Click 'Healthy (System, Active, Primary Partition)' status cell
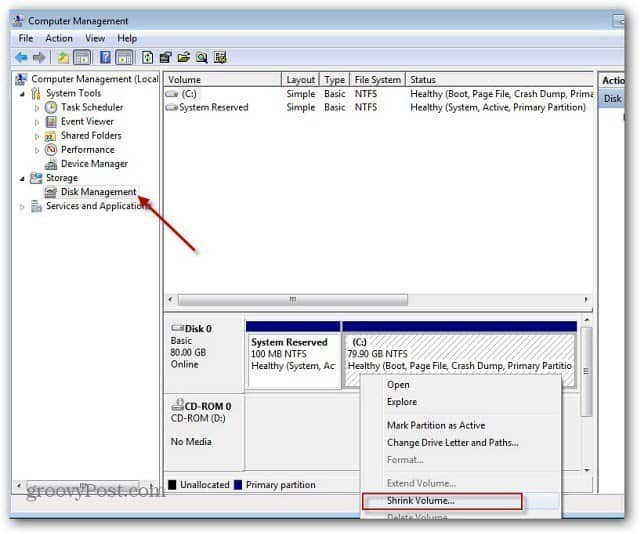640x534 pixels. point(498,107)
